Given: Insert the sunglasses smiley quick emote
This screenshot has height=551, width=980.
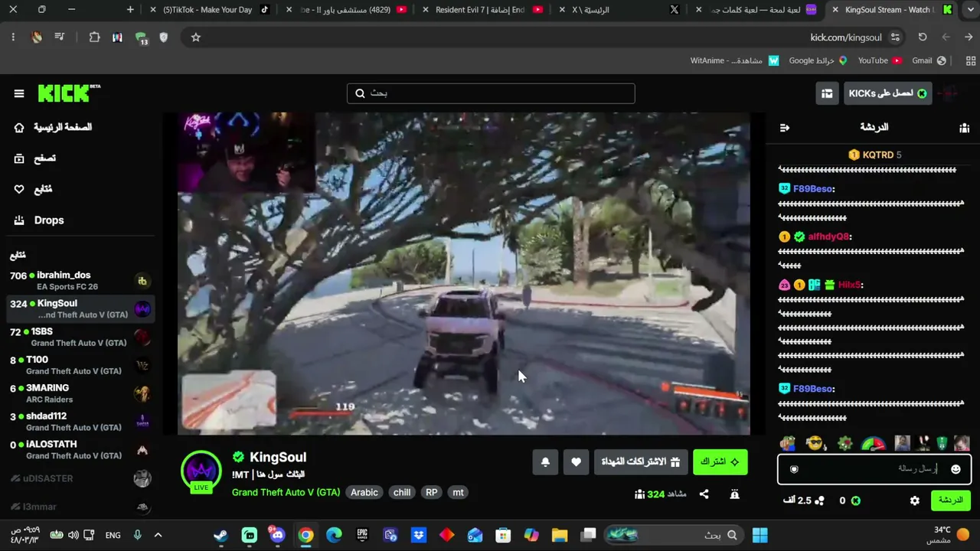Looking at the screenshot, I should pos(815,443).
